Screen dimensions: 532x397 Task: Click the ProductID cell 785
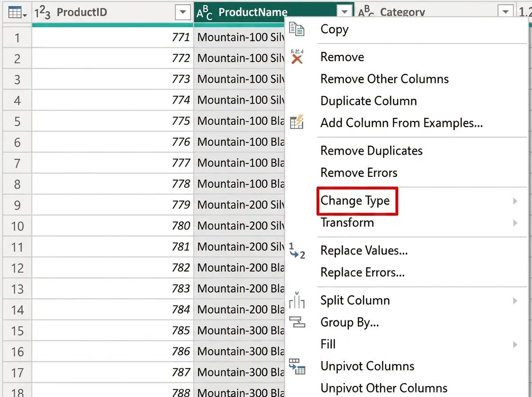113,331
